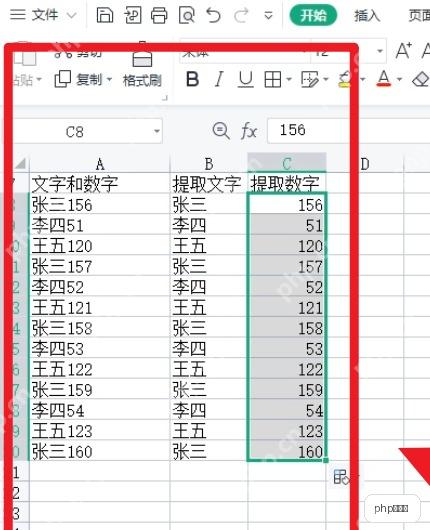430x530 pixels.
Task: Click cell containing 张三158
Action: tap(99, 328)
